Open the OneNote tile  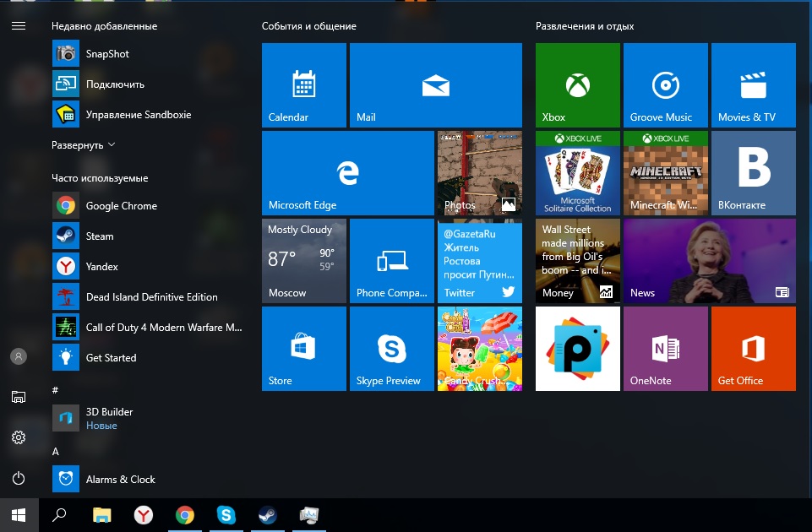666,349
